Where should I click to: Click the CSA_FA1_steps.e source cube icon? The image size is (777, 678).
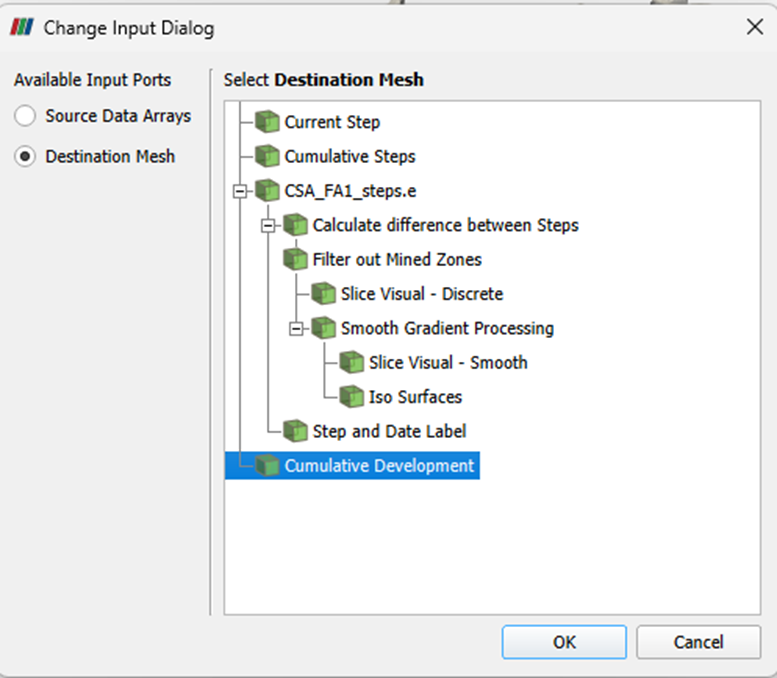point(267,191)
